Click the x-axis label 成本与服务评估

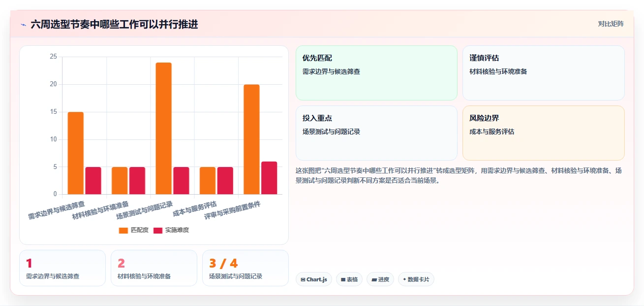[195, 209]
